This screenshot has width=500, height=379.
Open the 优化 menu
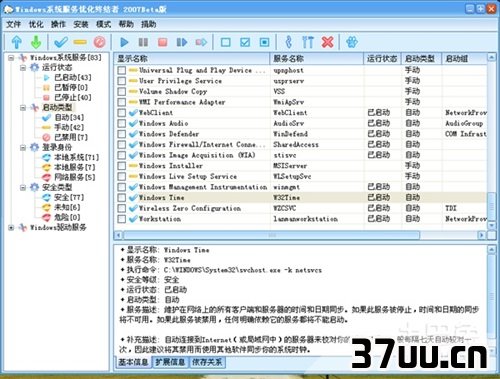point(36,24)
